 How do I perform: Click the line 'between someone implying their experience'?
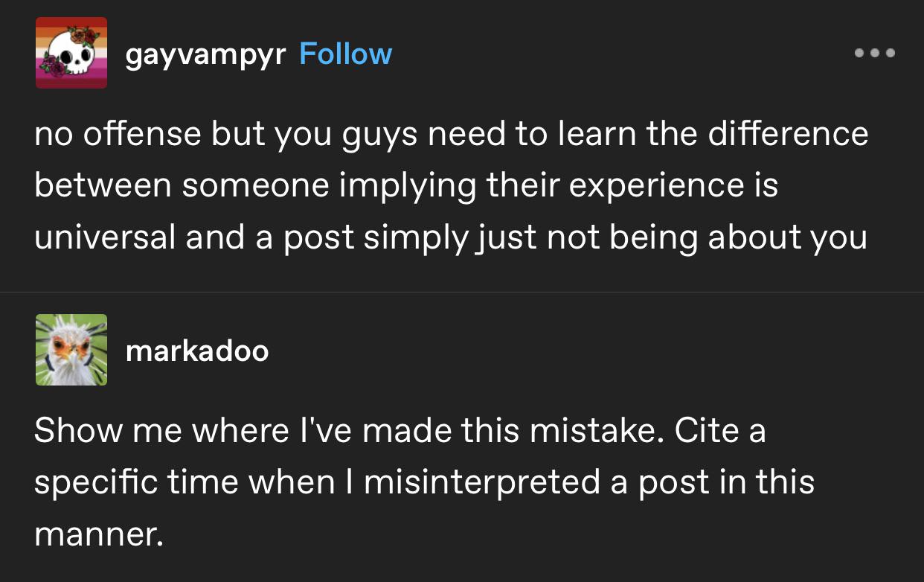406,186
